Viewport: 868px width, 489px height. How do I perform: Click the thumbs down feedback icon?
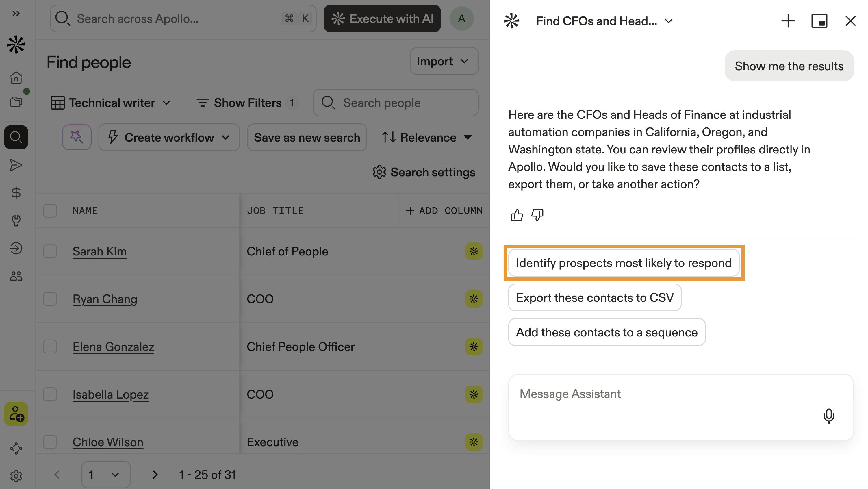click(537, 215)
